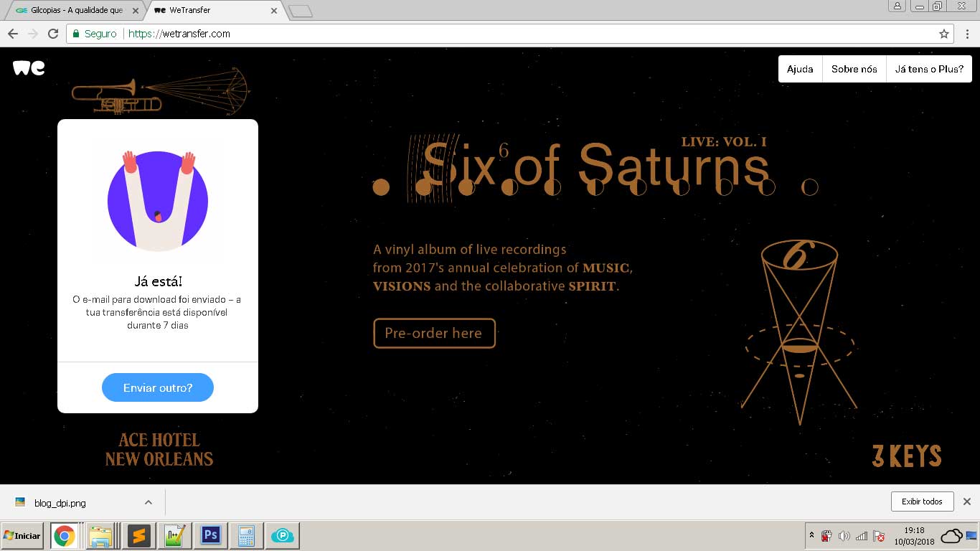Open the pCloud app in taskbar

pyautogui.click(x=283, y=535)
